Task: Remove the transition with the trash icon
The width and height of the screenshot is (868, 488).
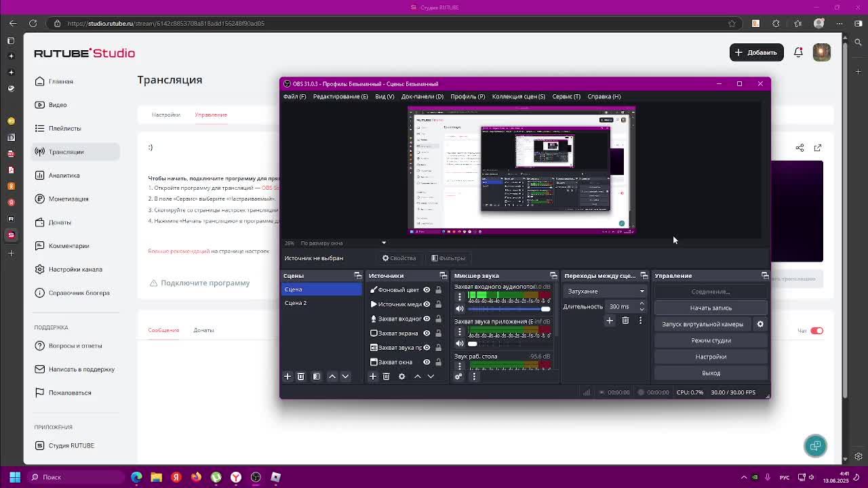Action: pos(625,321)
